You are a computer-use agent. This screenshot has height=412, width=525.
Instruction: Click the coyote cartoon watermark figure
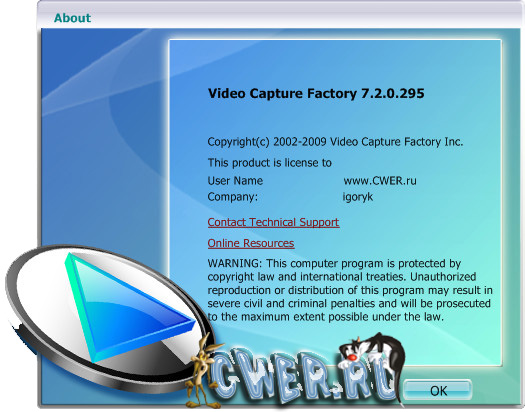203,372
